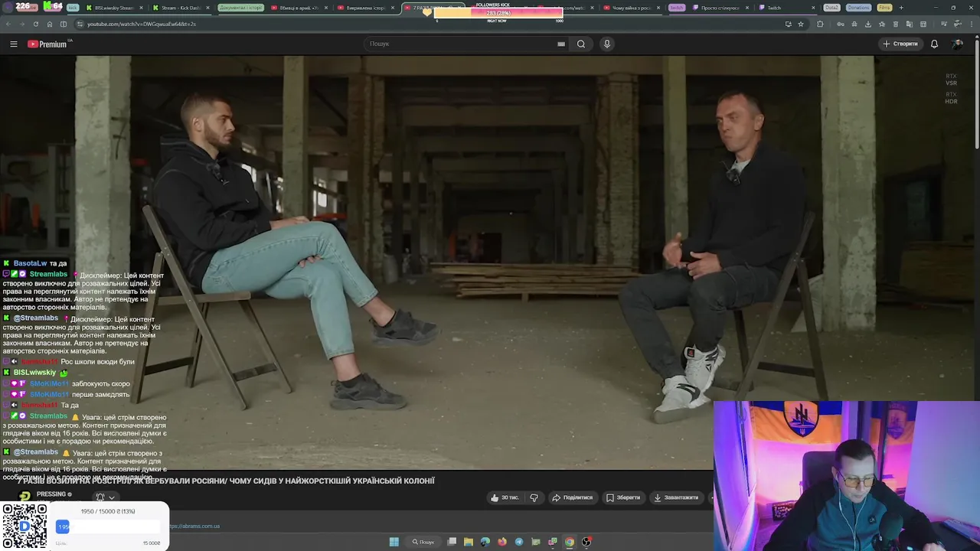Image resolution: width=980 pixels, height=551 pixels.
Task: Click chat message 'перше замедлять'
Action: tap(101, 395)
